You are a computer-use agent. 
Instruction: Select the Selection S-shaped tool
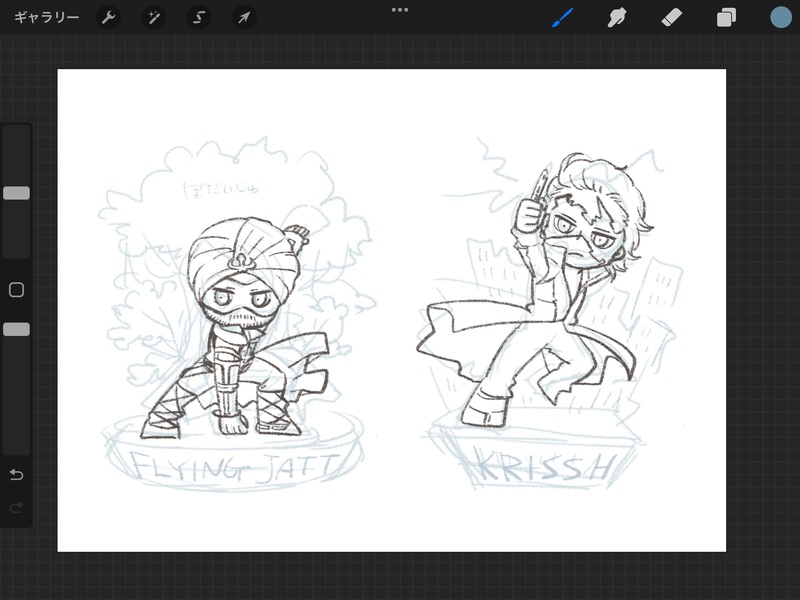click(x=198, y=17)
